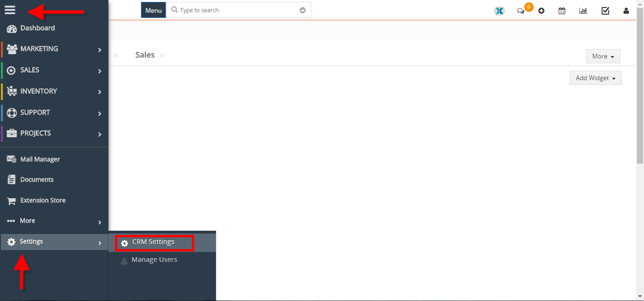
Task: Click the More ellipsis icon
Action: click(x=11, y=221)
